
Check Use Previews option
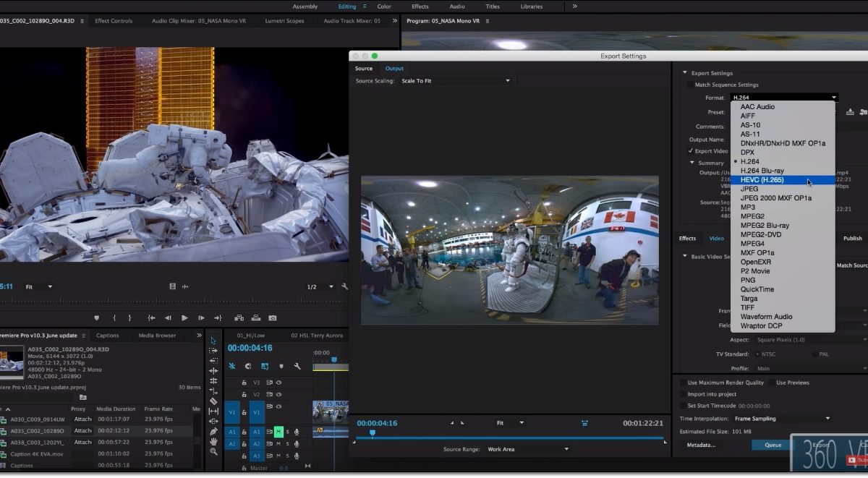pyautogui.click(x=771, y=383)
